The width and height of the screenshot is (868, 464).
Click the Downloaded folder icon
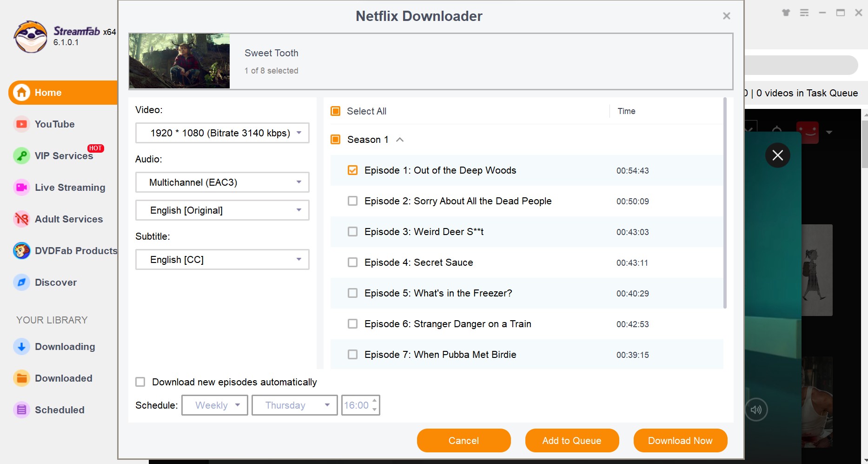pos(21,378)
